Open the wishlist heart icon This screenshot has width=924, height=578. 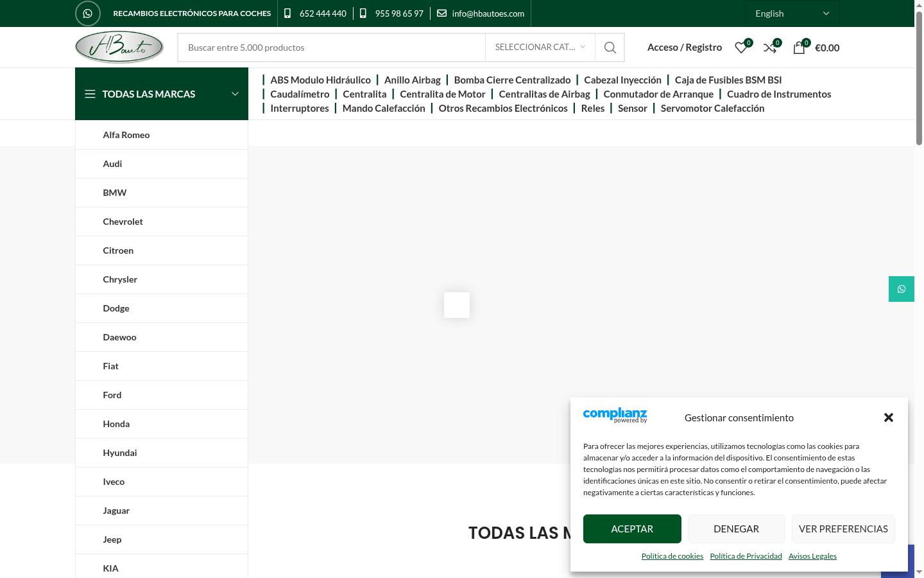[741, 48]
